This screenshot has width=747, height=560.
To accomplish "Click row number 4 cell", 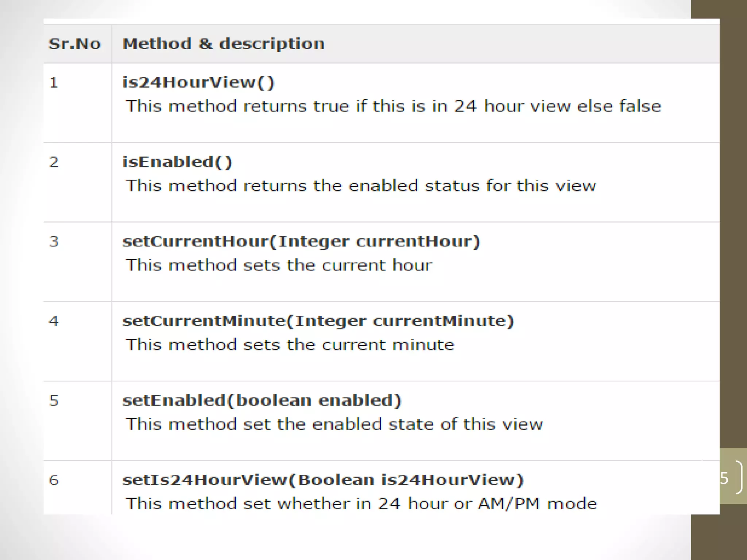I will tap(54, 321).
